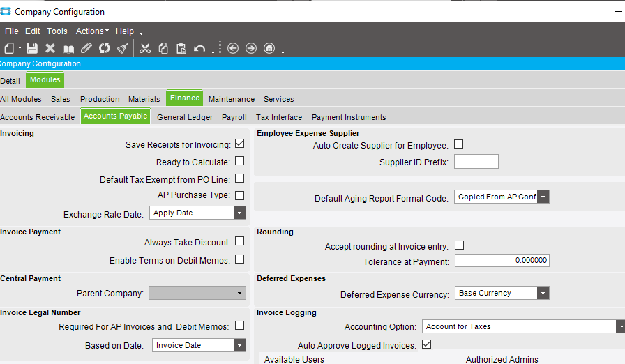Open Accounting Option dropdown
The width and height of the screenshot is (625, 364).
pos(621,326)
